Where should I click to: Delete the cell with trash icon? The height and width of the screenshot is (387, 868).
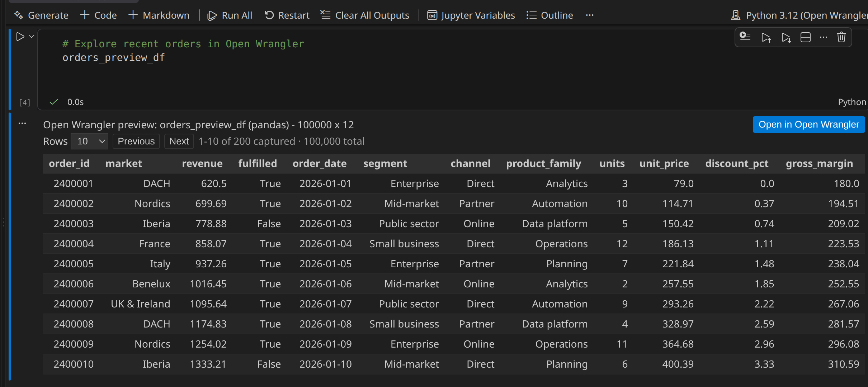(841, 37)
